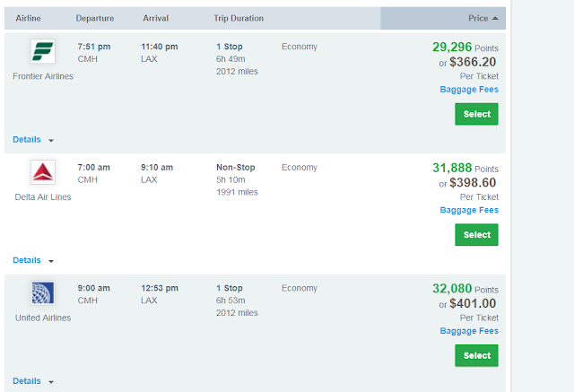Click the 29,296 Points price text
Viewport: 574px width, 392px height.
(465, 48)
